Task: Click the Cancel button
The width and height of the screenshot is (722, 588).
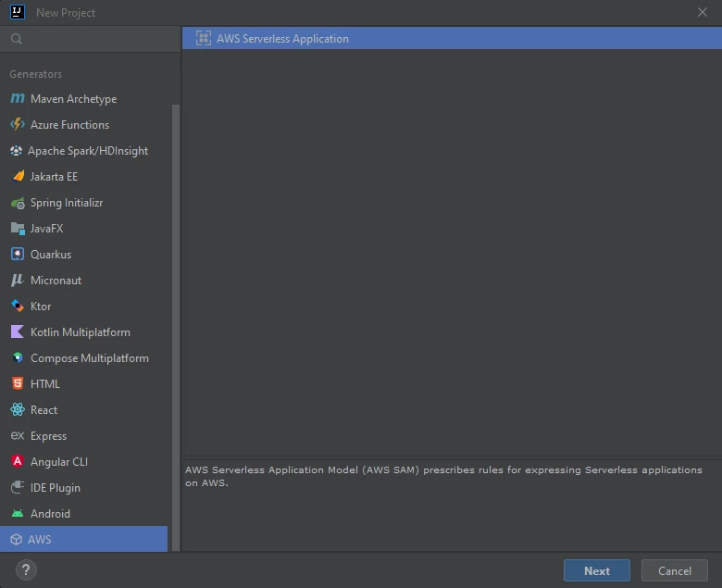Action: (675, 571)
